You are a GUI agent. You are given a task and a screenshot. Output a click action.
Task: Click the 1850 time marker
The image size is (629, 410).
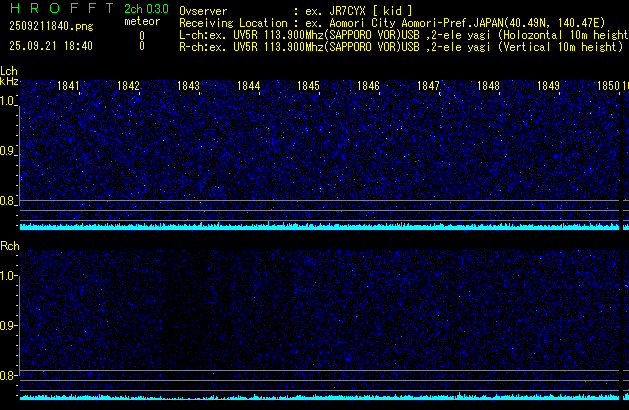608,87
